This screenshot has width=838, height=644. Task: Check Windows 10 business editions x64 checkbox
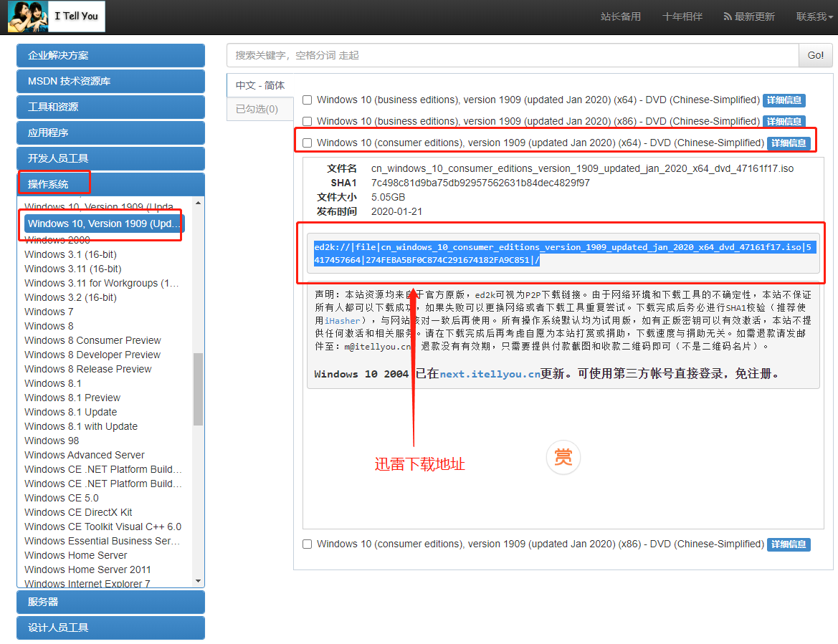click(x=308, y=100)
